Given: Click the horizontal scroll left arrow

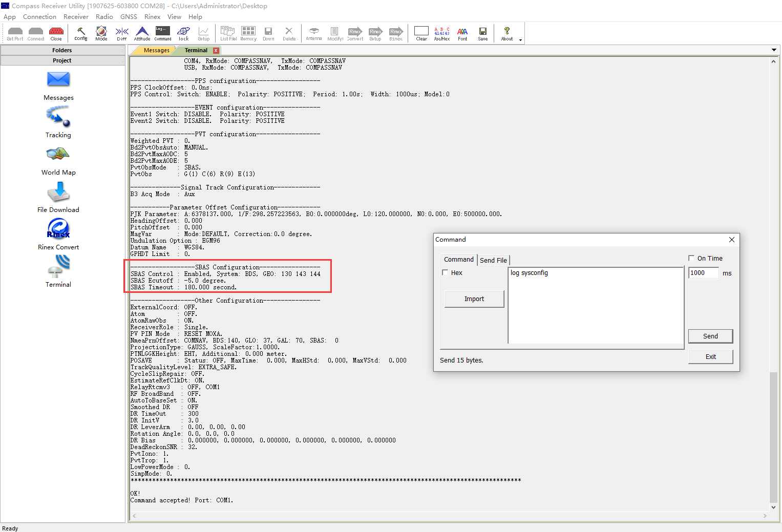Looking at the screenshot, I should [134, 516].
